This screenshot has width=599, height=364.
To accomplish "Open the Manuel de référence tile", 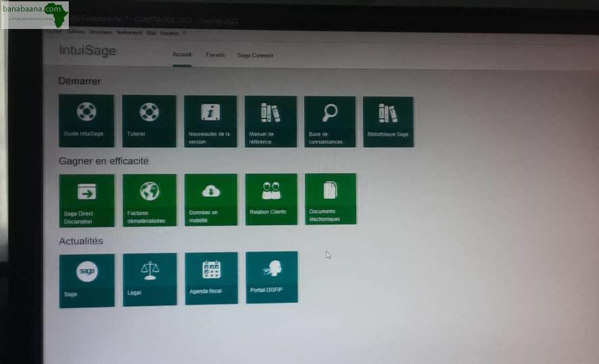I will 270,122.
